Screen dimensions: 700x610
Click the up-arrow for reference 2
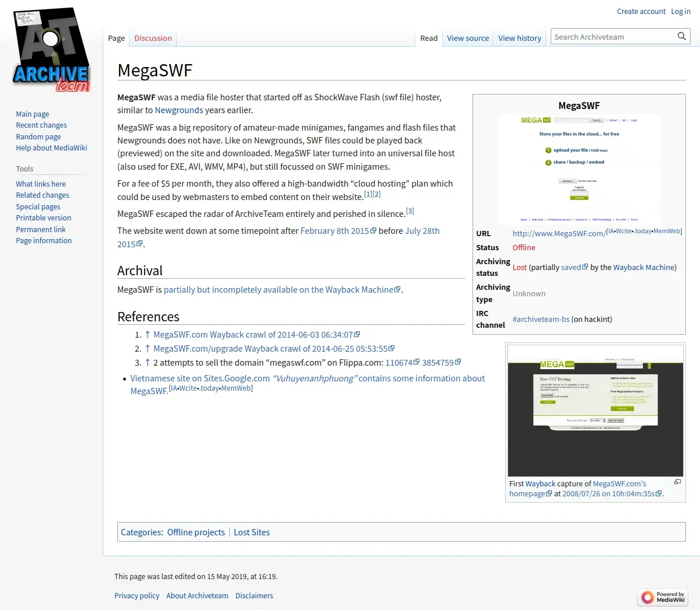[x=148, y=348]
